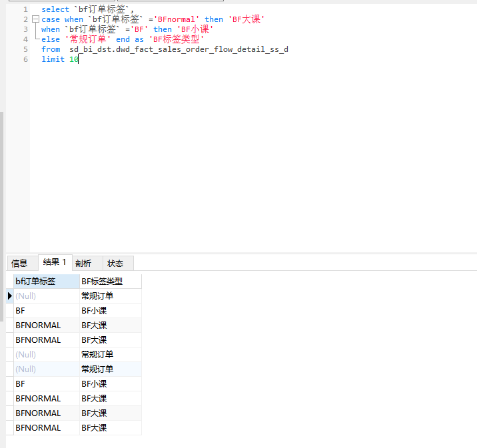Switch to the 信息 tab
The width and height of the screenshot is (477, 448).
(23, 263)
